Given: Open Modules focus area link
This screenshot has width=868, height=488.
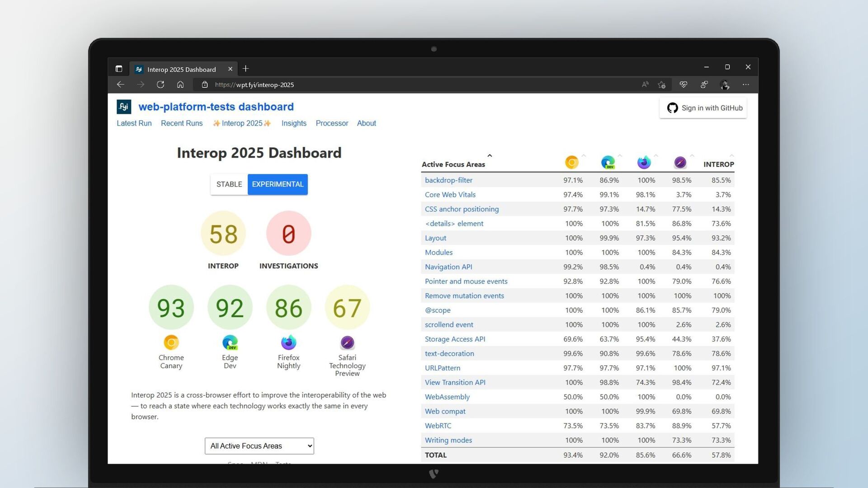Looking at the screenshot, I should [x=439, y=253].
